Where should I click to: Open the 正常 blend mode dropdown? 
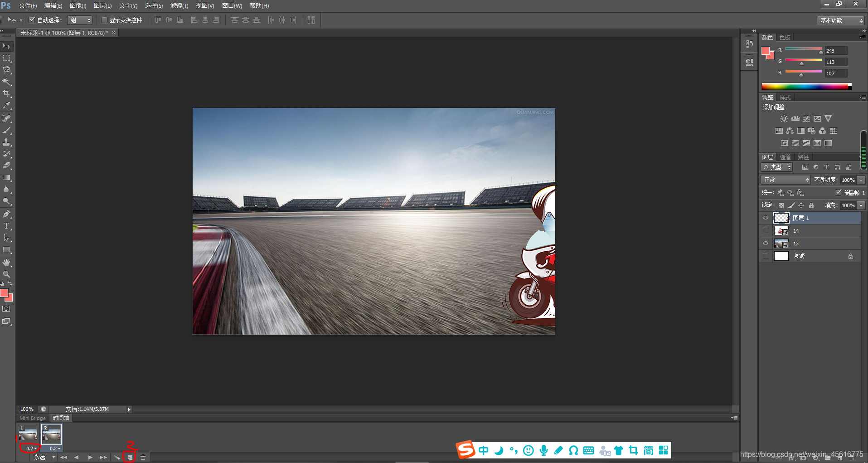(x=786, y=180)
